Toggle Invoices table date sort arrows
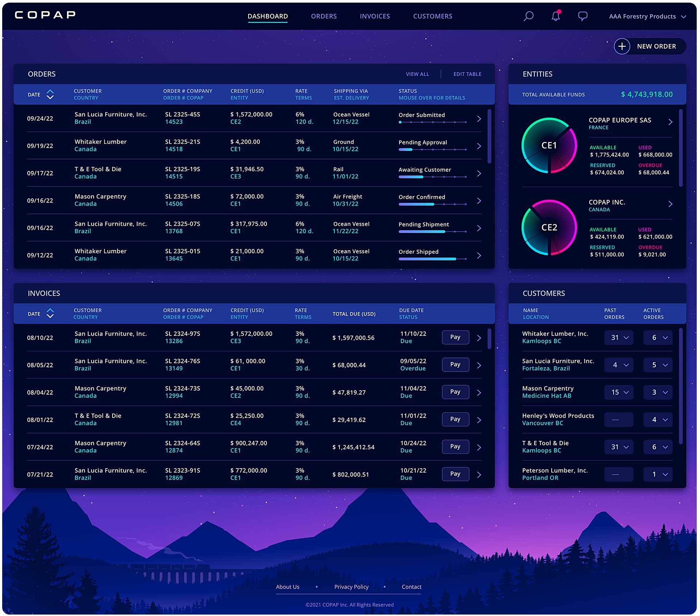This screenshot has width=700, height=616. tap(50, 314)
